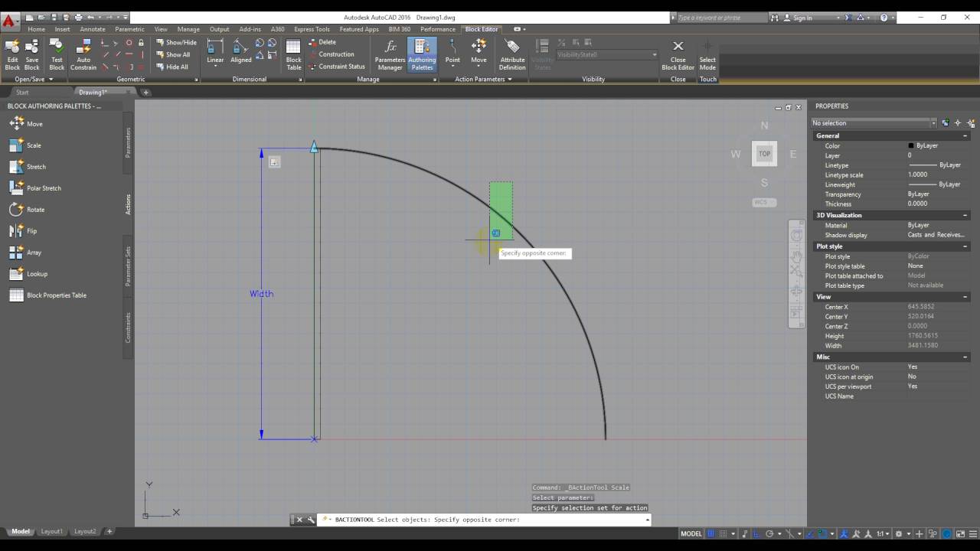Screen dimensions: 980x551
Task: Click Constraint Status button
Action: click(337, 67)
